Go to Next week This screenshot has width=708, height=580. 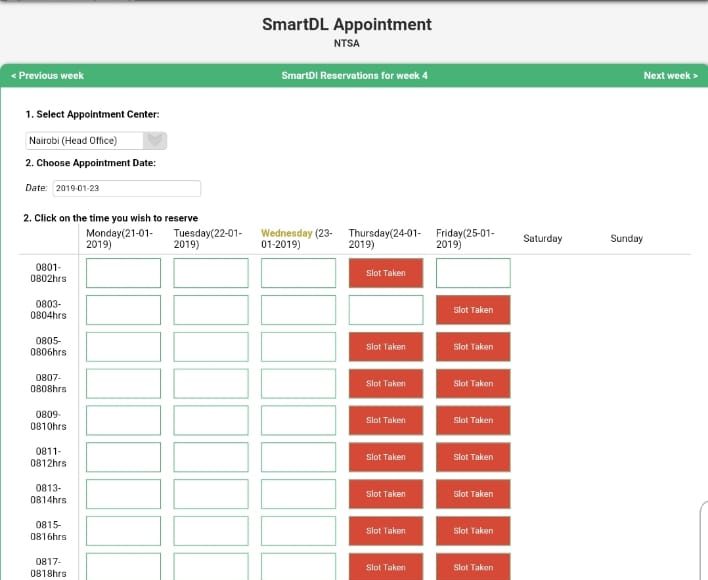pyautogui.click(x=671, y=75)
